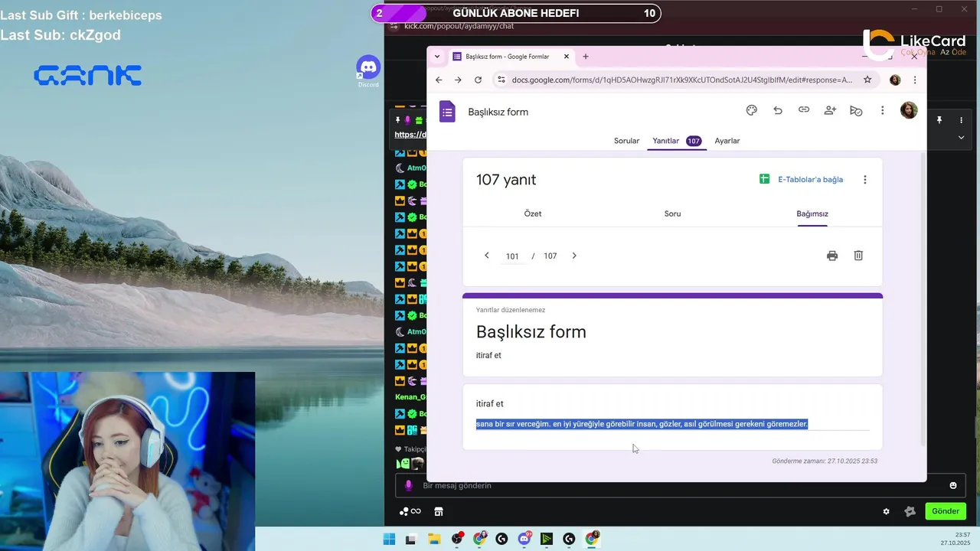This screenshot has height=551, width=980.
Task: Click the Başlıksız form title in header
Action: coord(498,112)
